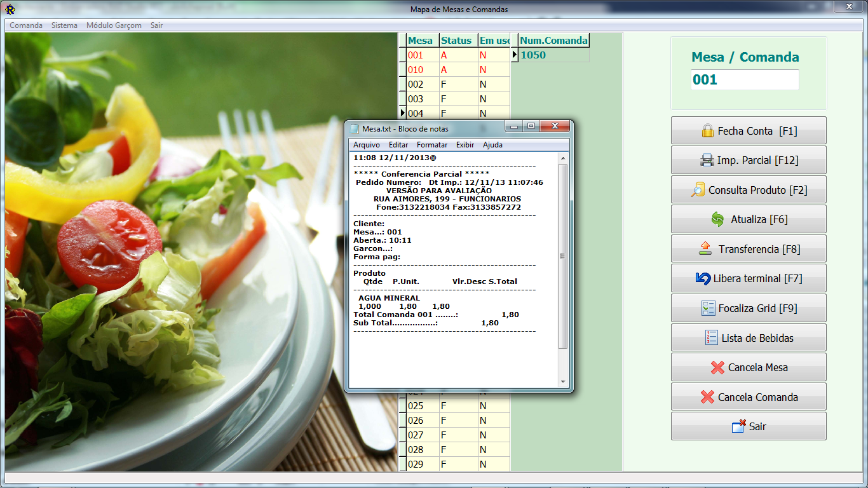Viewport: 868px width, 488px height.
Task: Click the exit icon on Sair button
Action: coord(738,426)
